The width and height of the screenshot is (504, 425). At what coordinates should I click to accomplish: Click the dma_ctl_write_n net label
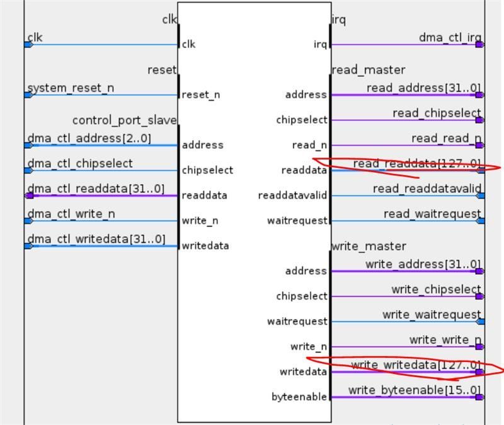(71, 214)
